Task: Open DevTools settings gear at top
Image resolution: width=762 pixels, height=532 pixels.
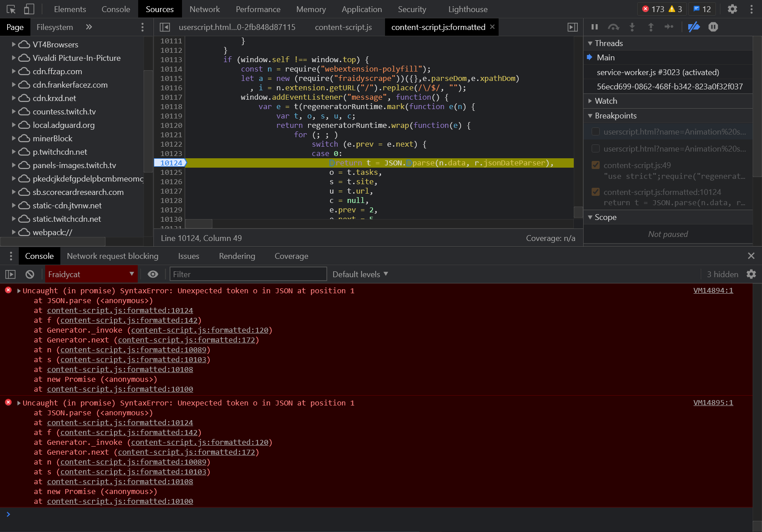Action: [x=732, y=9]
